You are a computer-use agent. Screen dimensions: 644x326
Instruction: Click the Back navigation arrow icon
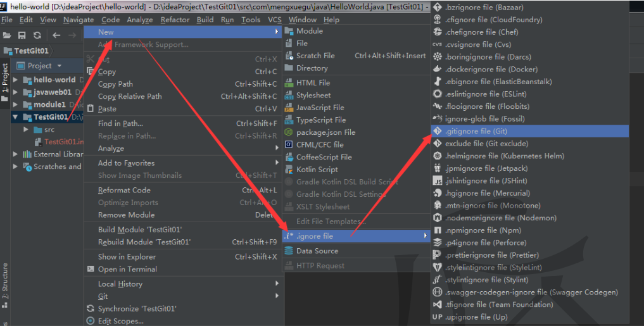[x=56, y=35]
